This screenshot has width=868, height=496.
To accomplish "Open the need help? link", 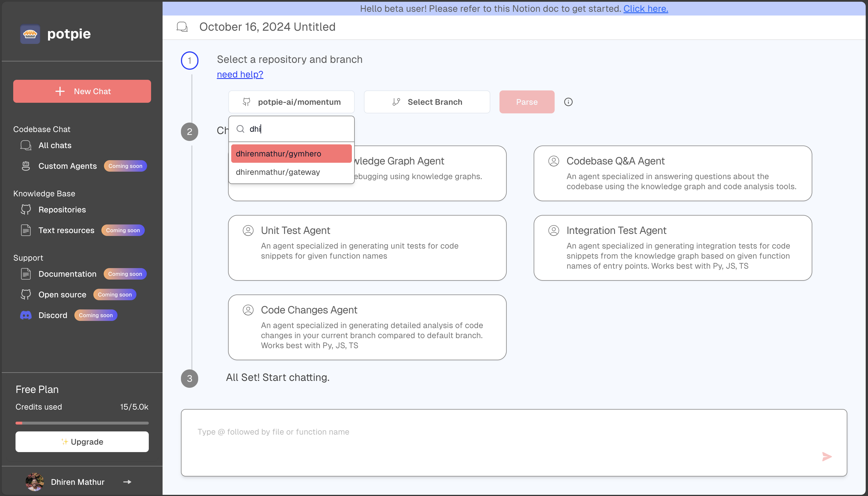I will (240, 74).
